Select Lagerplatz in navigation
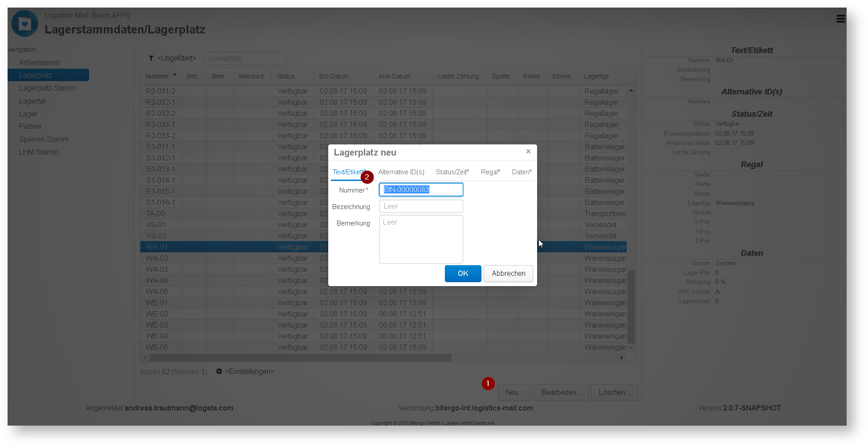The height and width of the screenshot is (447, 868). [x=48, y=75]
